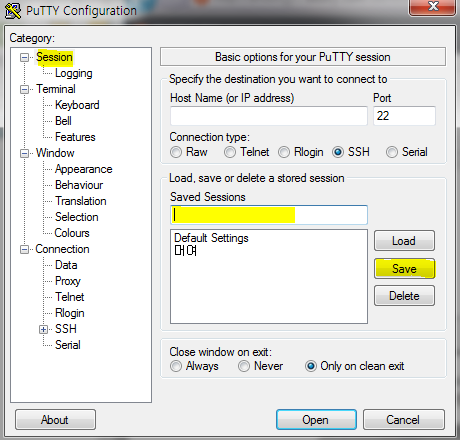Open the Rlogin category in tree
The width and height of the screenshot is (460, 440).
click(x=70, y=313)
